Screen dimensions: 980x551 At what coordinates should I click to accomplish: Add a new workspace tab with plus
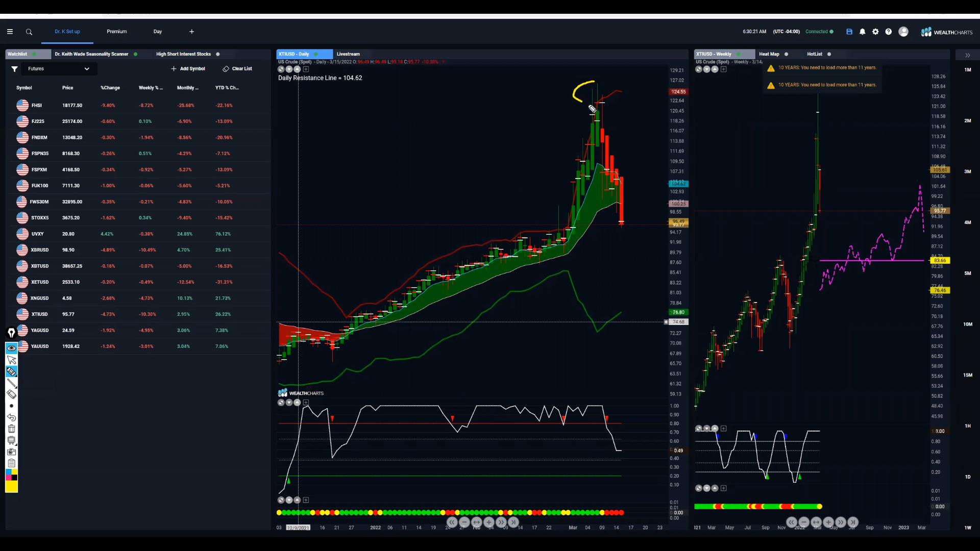(x=192, y=32)
